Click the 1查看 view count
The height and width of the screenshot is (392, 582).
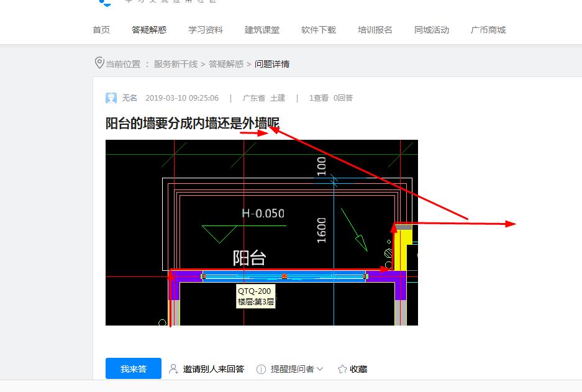(319, 98)
